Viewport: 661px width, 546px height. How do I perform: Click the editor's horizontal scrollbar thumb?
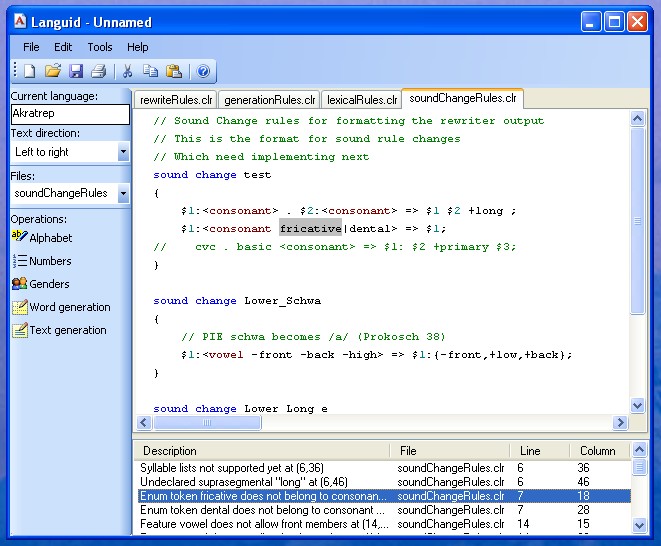(207, 423)
